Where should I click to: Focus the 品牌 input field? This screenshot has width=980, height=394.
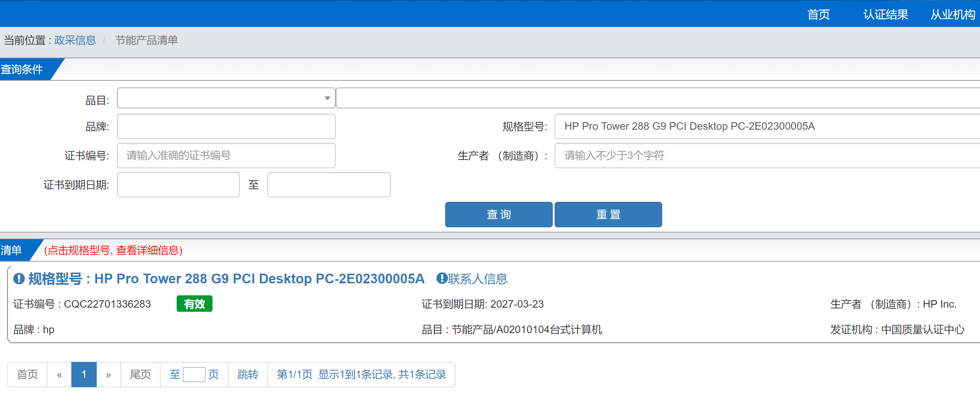pyautogui.click(x=226, y=126)
